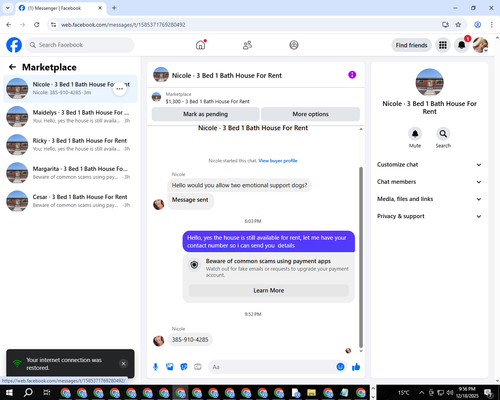Bookmark this page with the star icon
This screenshot has width=500, height=400.
(458, 25)
